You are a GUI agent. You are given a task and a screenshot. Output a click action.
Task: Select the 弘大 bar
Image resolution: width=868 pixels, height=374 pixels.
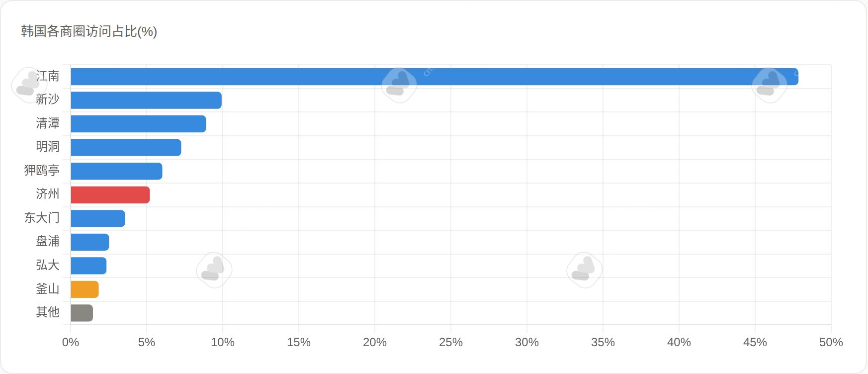88,266
